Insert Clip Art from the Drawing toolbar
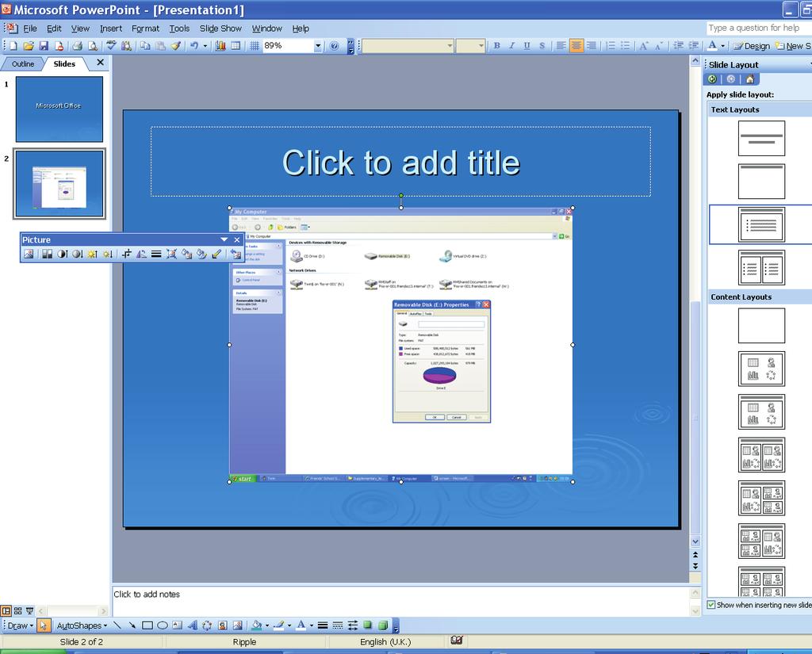The image size is (812, 654). 223,625
